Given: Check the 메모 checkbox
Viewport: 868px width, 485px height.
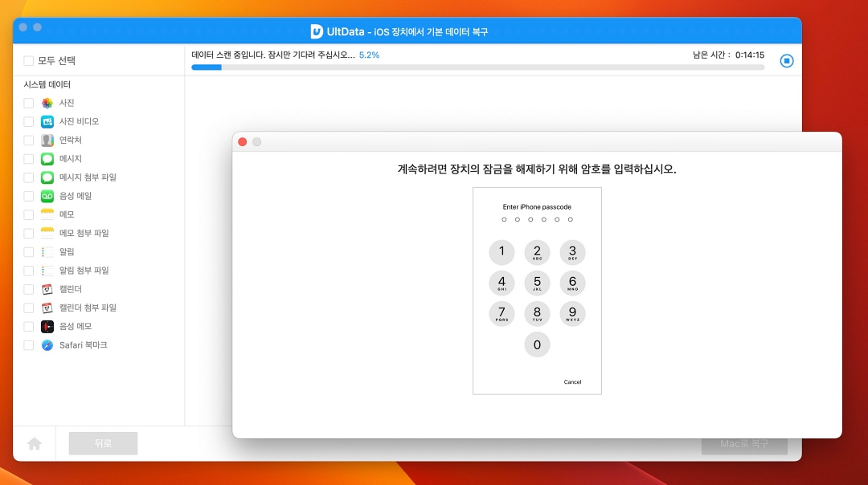Looking at the screenshot, I should pyautogui.click(x=29, y=214).
